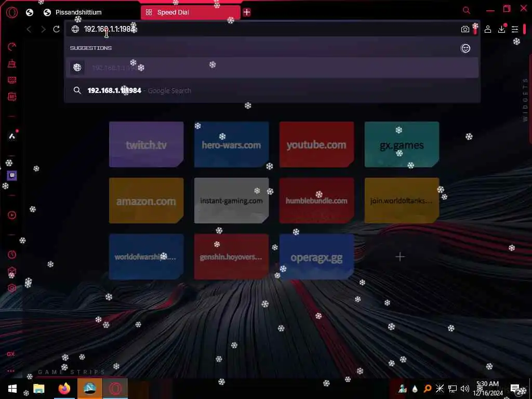The width and height of the screenshot is (532, 399).
Task: Open the Settings hexagon sidebar icon
Action: 12,288
